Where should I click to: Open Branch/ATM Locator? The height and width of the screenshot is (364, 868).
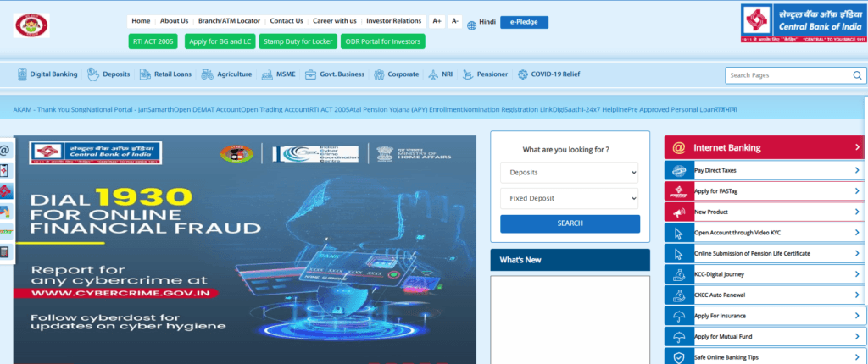[x=229, y=21]
